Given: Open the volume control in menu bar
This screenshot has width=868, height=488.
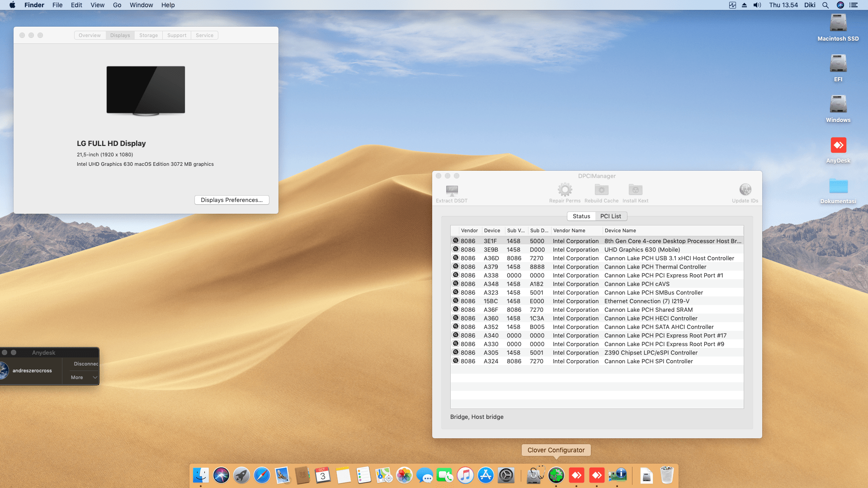Looking at the screenshot, I should (757, 5).
